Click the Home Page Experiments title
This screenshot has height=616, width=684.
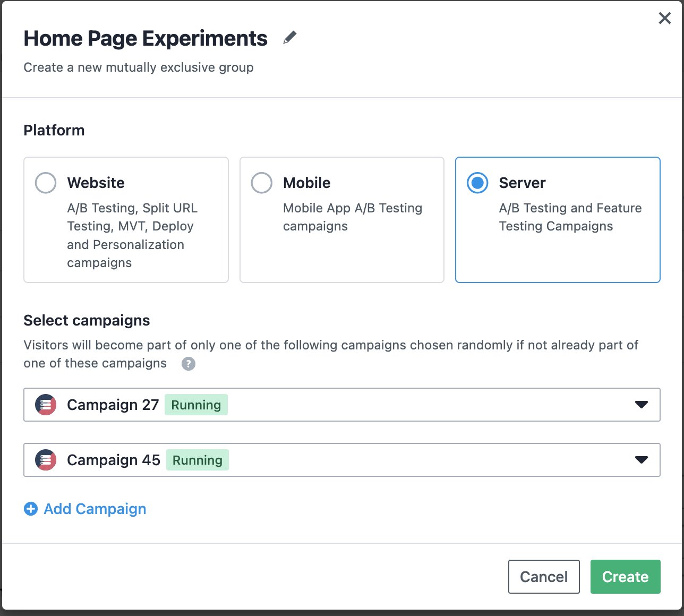click(x=146, y=38)
